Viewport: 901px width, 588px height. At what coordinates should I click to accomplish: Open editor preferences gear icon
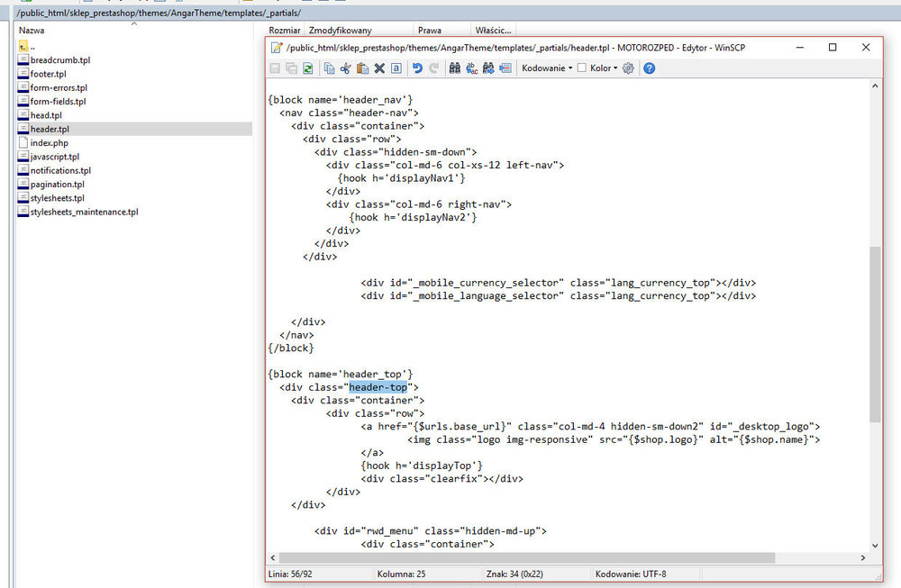629,68
